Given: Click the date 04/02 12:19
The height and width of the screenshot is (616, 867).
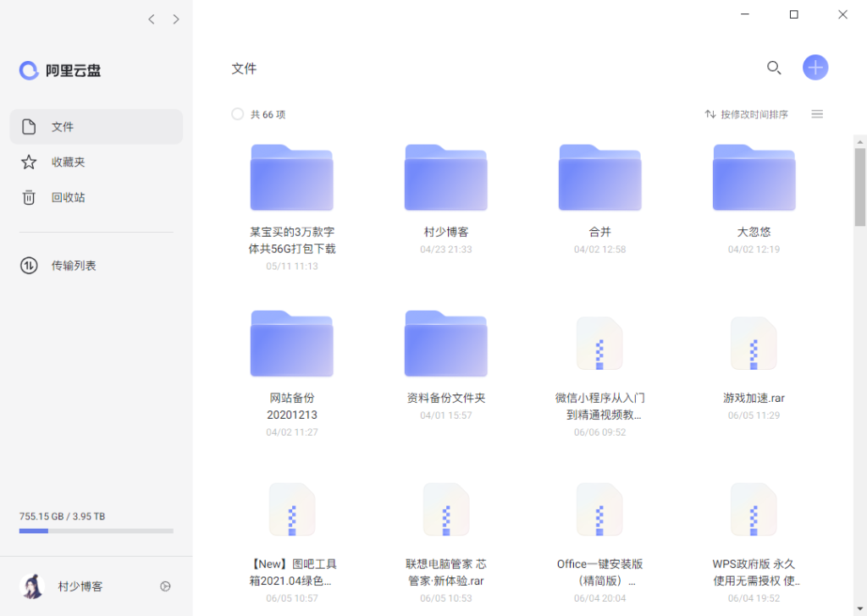Looking at the screenshot, I should [x=754, y=250].
